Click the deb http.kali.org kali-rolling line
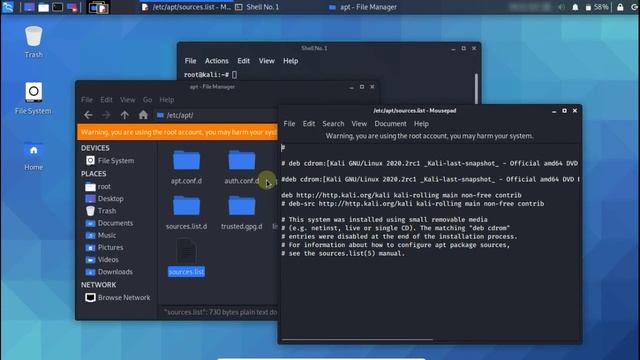This screenshot has width=640, height=360. pos(401,195)
